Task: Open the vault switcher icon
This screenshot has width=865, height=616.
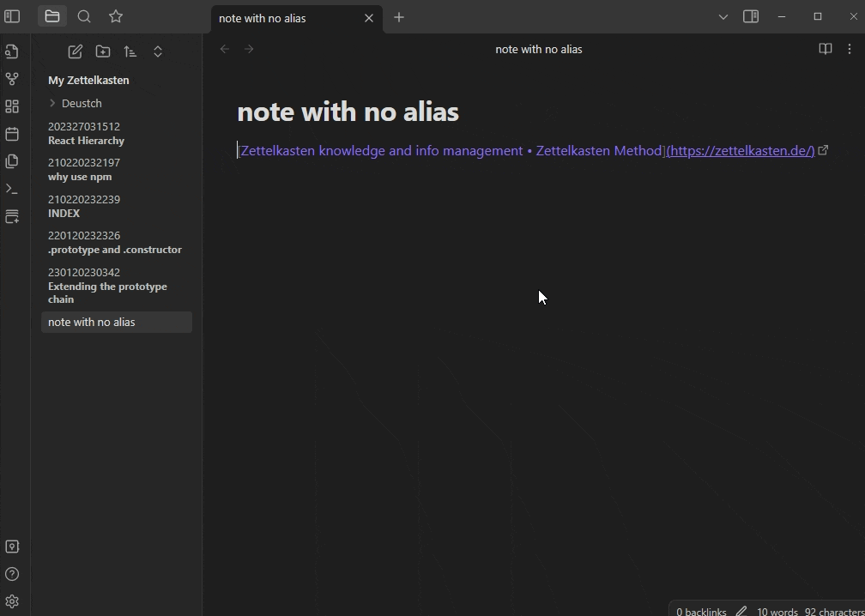Action: coord(12,547)
